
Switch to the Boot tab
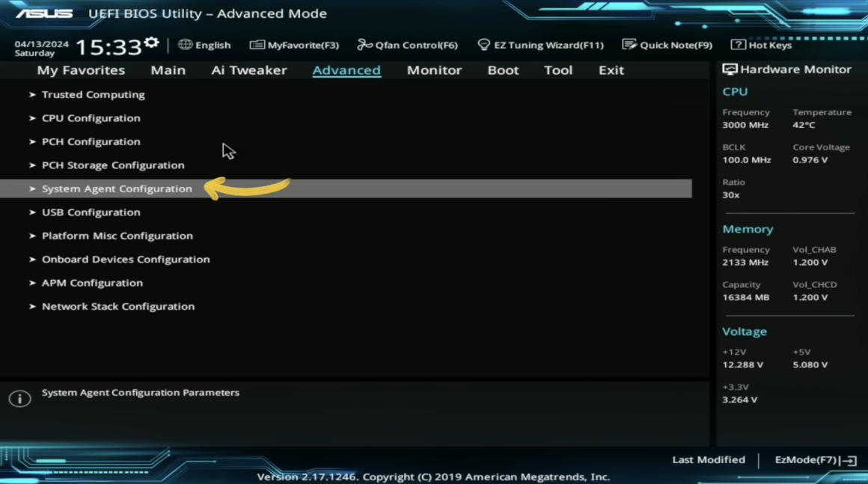click(x=503, y=70)
